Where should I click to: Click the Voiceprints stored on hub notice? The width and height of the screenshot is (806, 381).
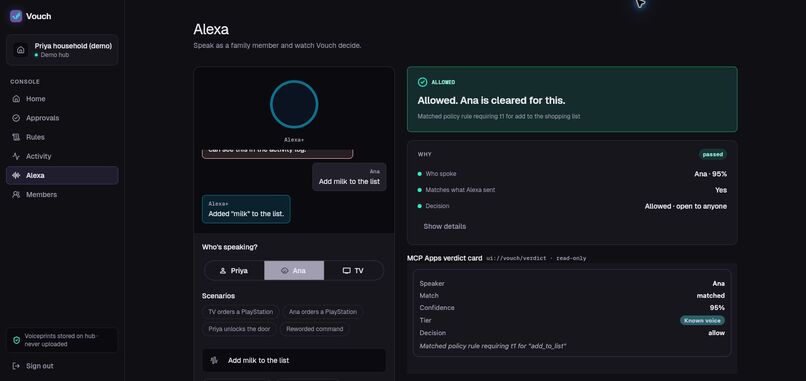click(x=62, y=340)
